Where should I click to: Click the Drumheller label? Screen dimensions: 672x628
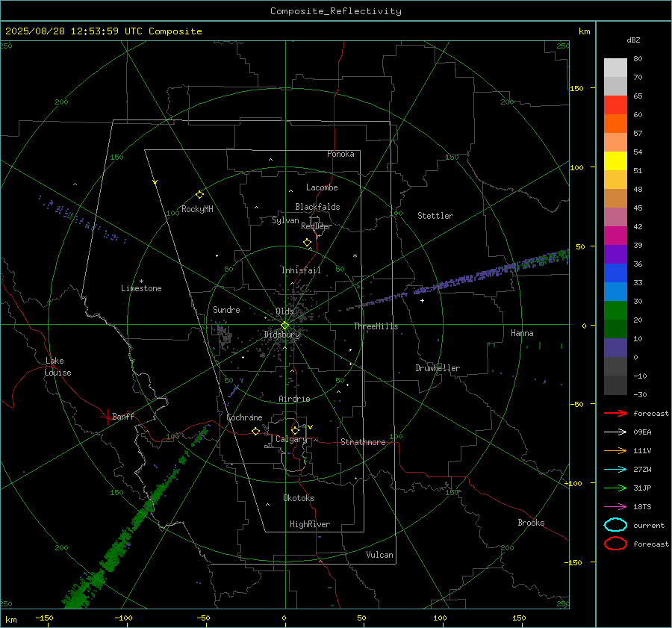pyautogui.click(x=438, y=368)
